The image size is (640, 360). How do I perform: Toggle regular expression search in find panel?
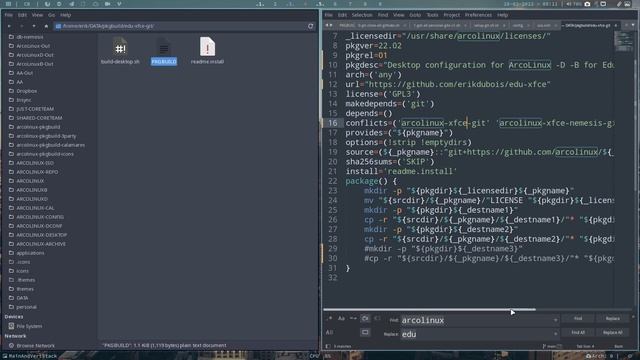click(329, 318)
